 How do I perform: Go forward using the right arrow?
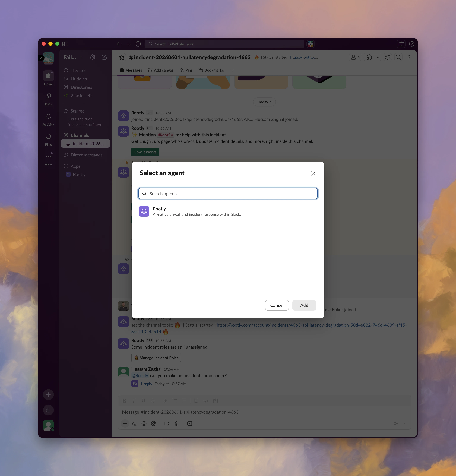(129, 44)
